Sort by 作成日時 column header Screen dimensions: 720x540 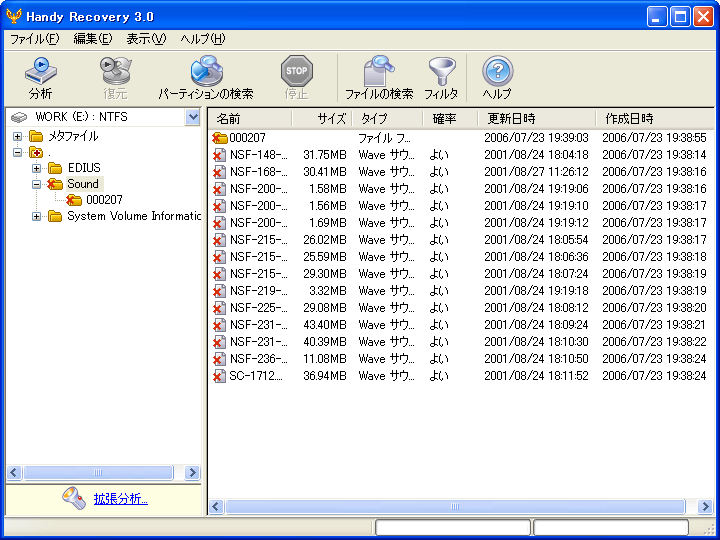tap(655, 119)
